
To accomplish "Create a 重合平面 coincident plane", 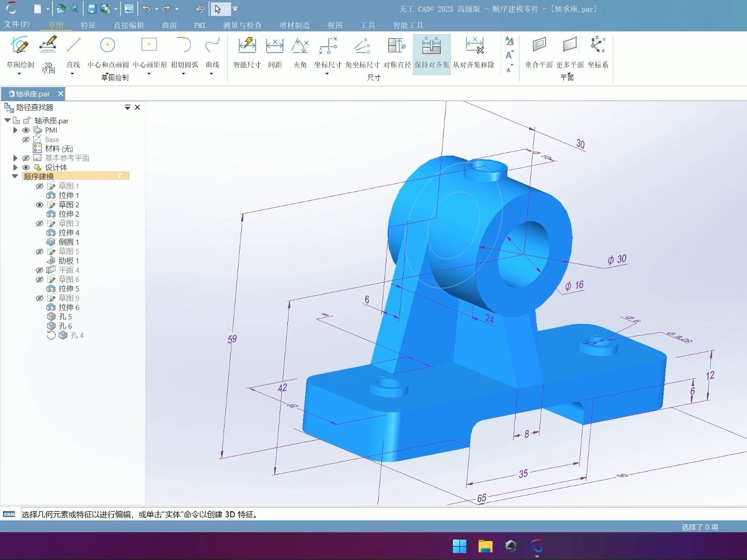I will 539,52.
